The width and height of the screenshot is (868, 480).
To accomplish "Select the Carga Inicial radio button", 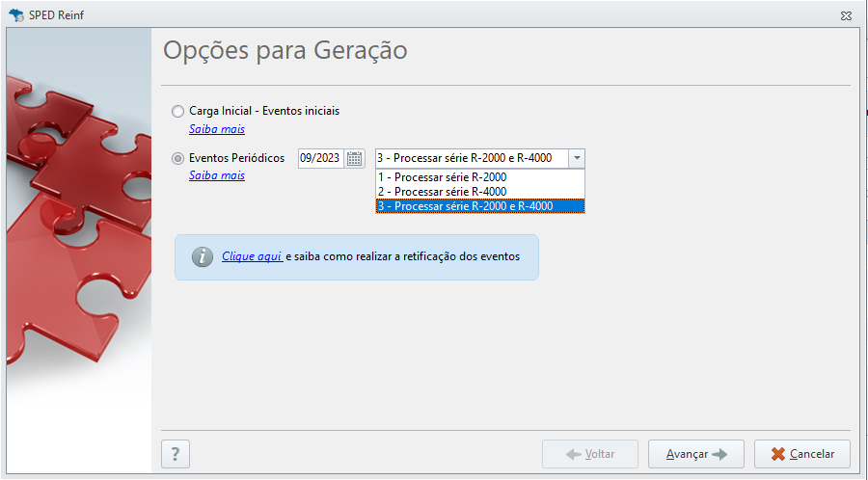I will [x=177, y=111].
